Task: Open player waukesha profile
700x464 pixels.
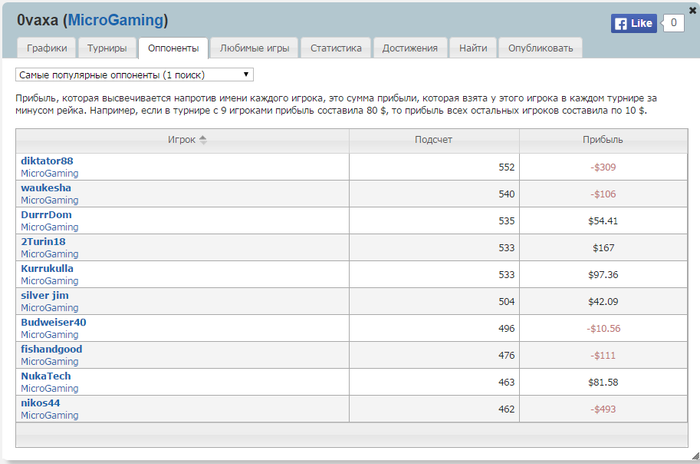Action: coord(46,188)
